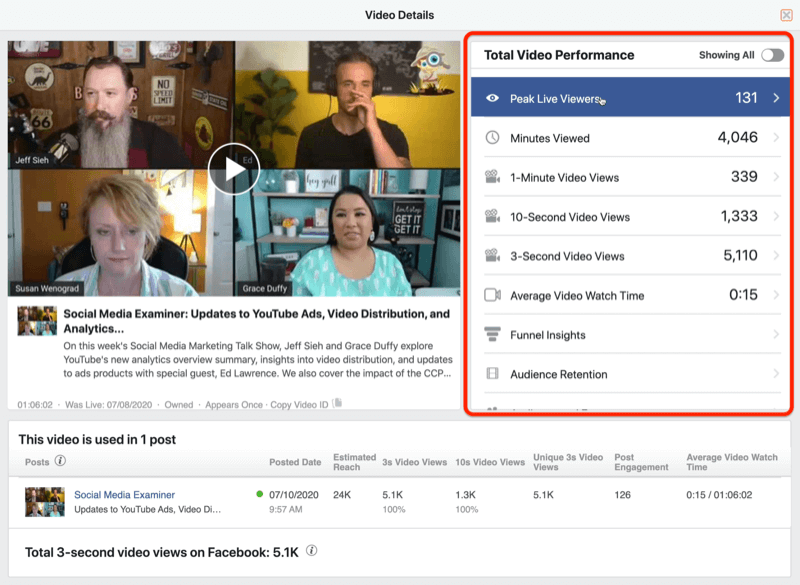Expand Average Video Watch Time chevron
The height and width of the screenshot is (585, 800).
click(776, 295)
